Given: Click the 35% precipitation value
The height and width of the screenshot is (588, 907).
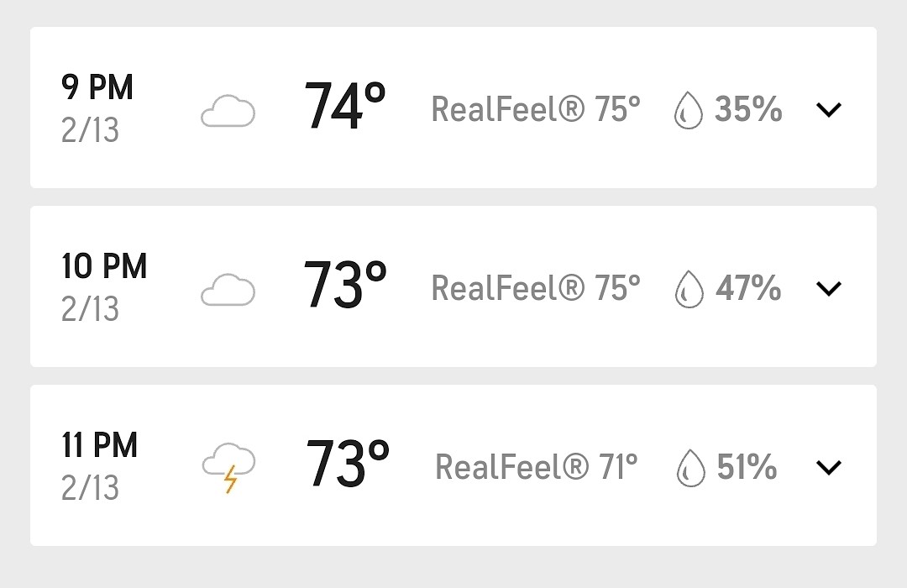Looking at the screenshot, I should pyautogui.click(x=748, y=109).
